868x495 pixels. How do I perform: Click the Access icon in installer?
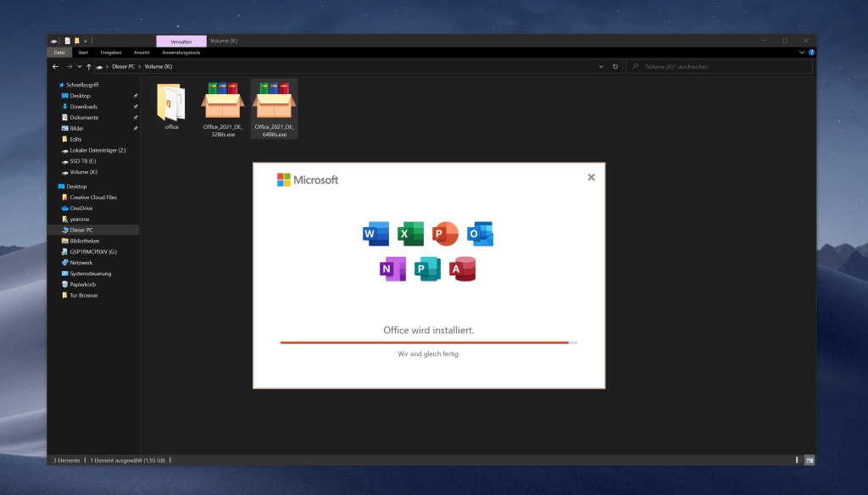(462, 269)
